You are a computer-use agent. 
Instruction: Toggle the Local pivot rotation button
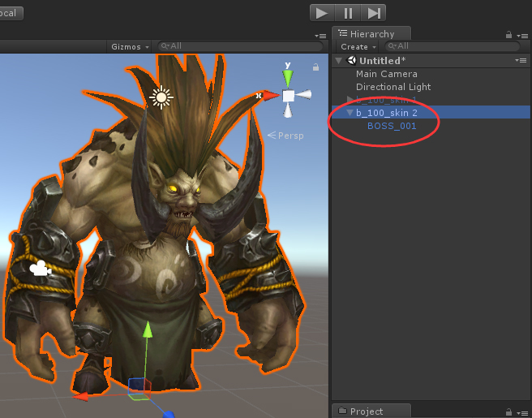pos(11,13)
